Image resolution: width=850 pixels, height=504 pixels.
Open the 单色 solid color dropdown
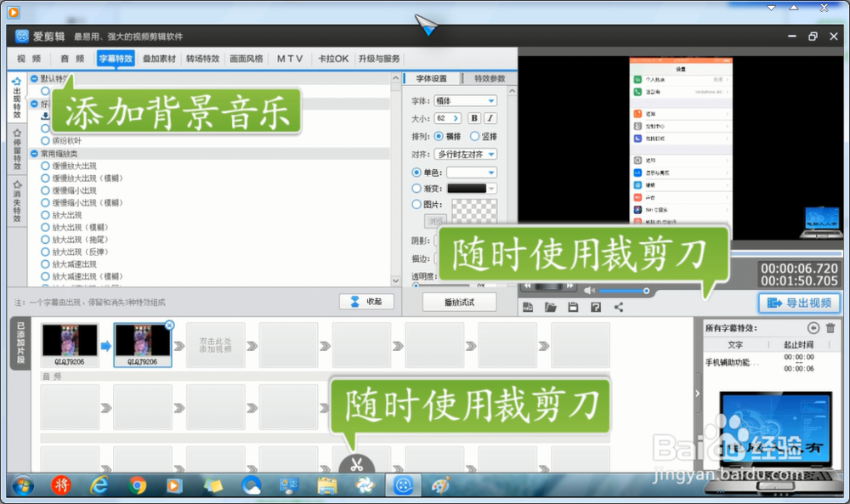472,173
